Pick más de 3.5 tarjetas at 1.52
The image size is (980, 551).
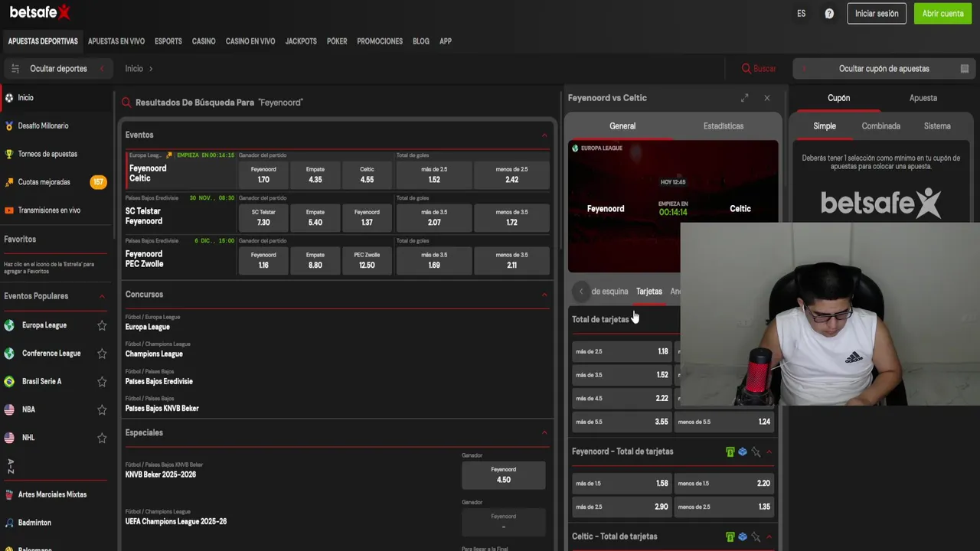[622, 375]
